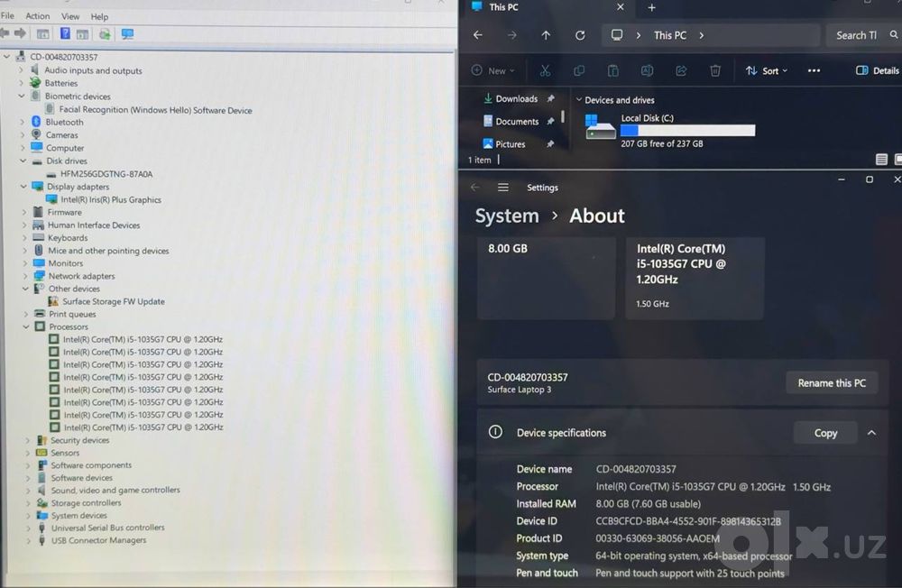This screenshot has width=902, height=588.
Task: Collapse the Disk drives category
Action: pos(23,161)
